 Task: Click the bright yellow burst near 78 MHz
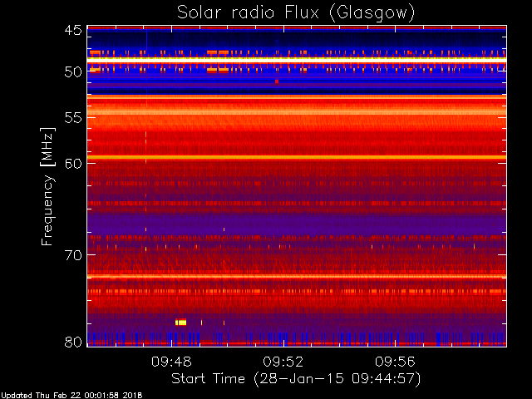click(181, 323)
